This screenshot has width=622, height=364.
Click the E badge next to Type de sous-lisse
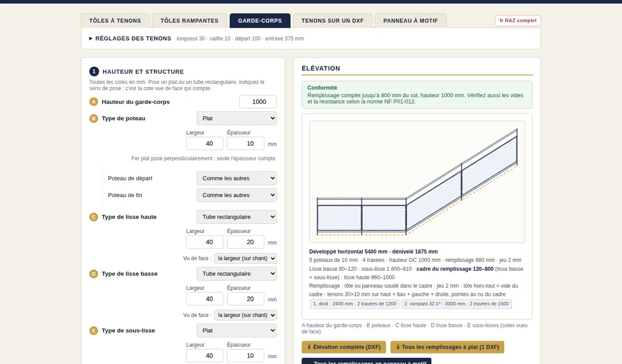pos(94,331)
